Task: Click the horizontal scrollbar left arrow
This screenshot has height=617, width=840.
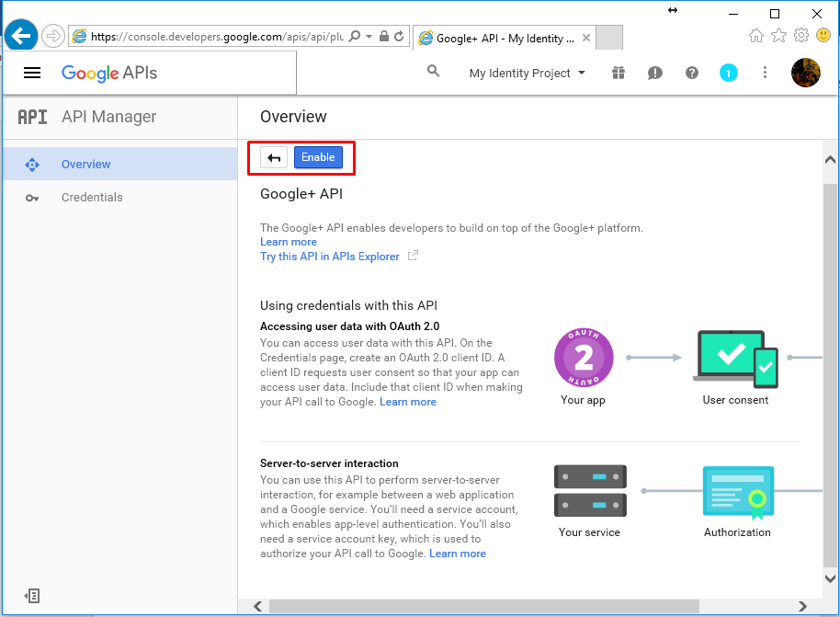Action: pos(257,606)
